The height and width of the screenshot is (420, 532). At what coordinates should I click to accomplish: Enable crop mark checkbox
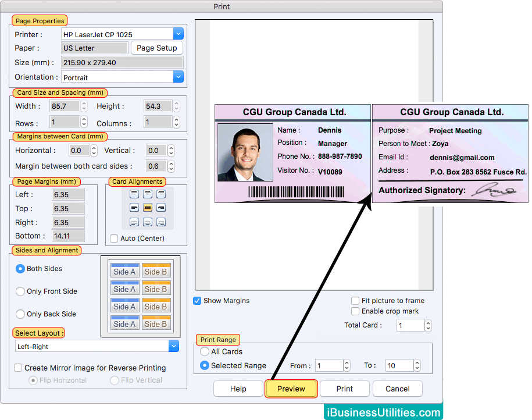coord(355,311)
